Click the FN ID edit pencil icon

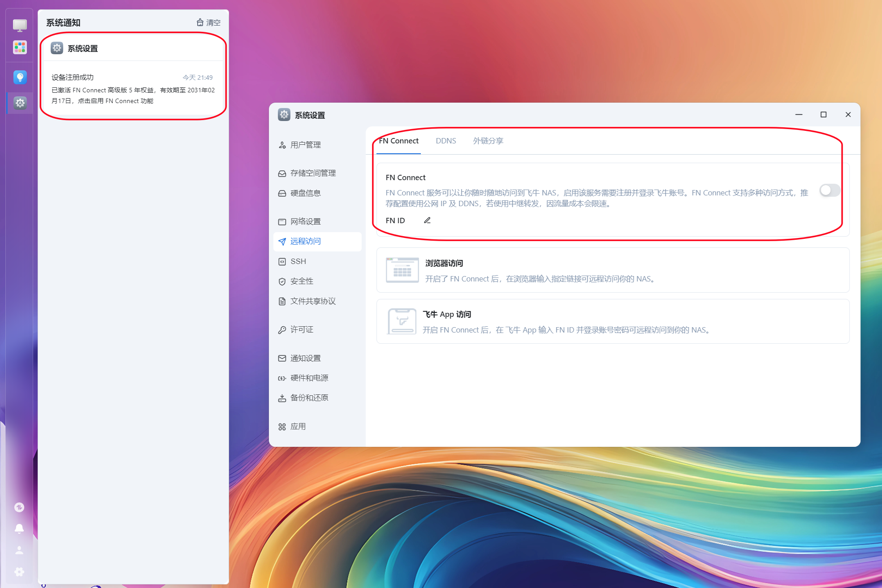tap(427, 220)
